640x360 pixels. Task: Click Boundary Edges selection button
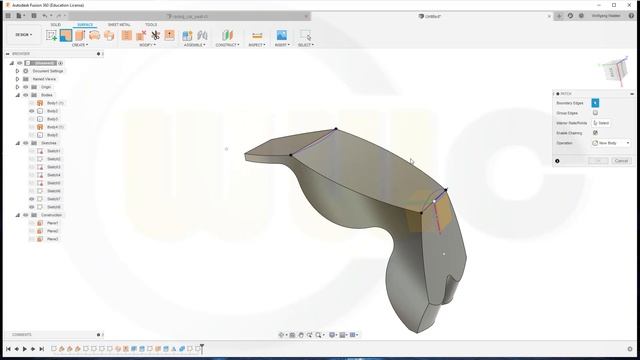point(595,103)
